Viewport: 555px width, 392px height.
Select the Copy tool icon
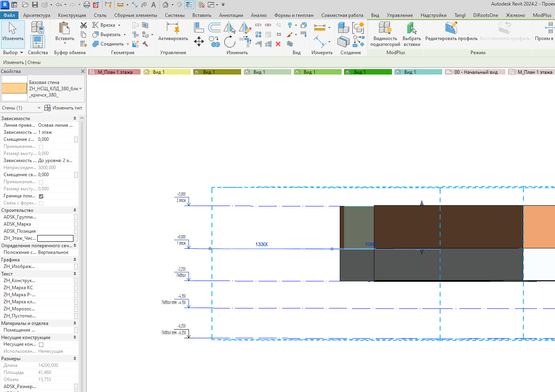214,41
